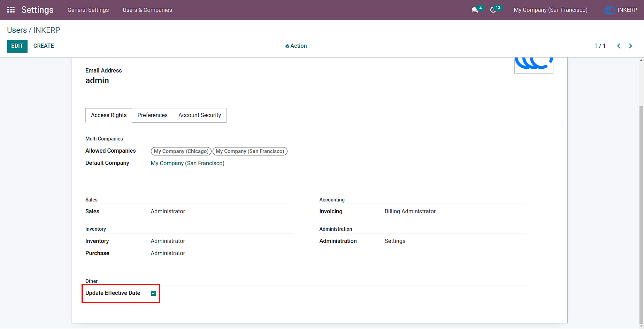Click the Invoicing field label

(x=331, y=211)
